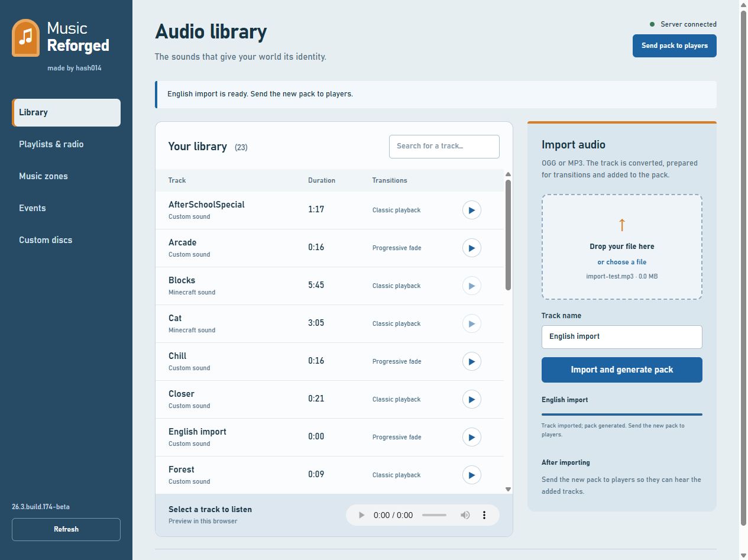Click the audio player seek slider
This screenshot has width=748, height=560.
pos(434,515)
